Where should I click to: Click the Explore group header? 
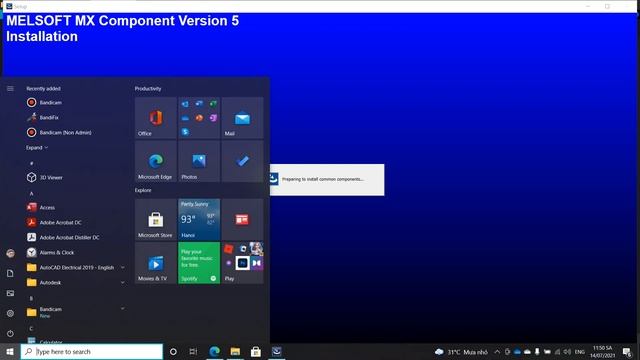pos(143,190)
